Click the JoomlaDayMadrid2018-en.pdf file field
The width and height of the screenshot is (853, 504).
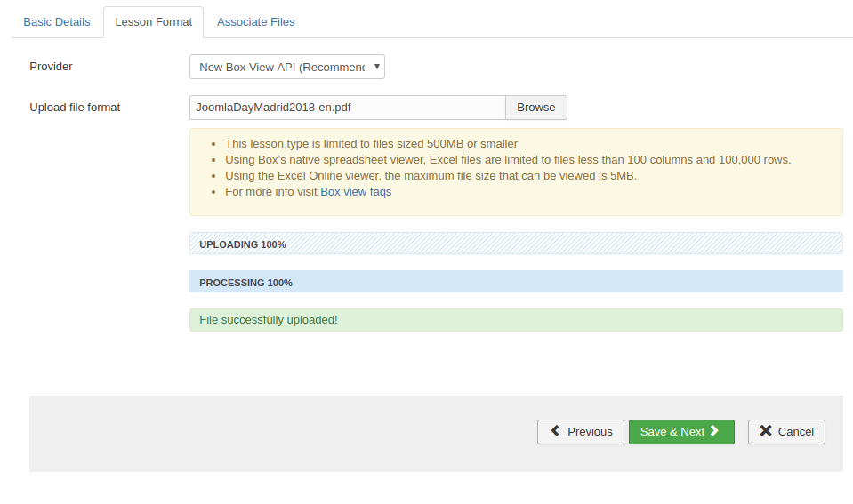click(347, 108)
